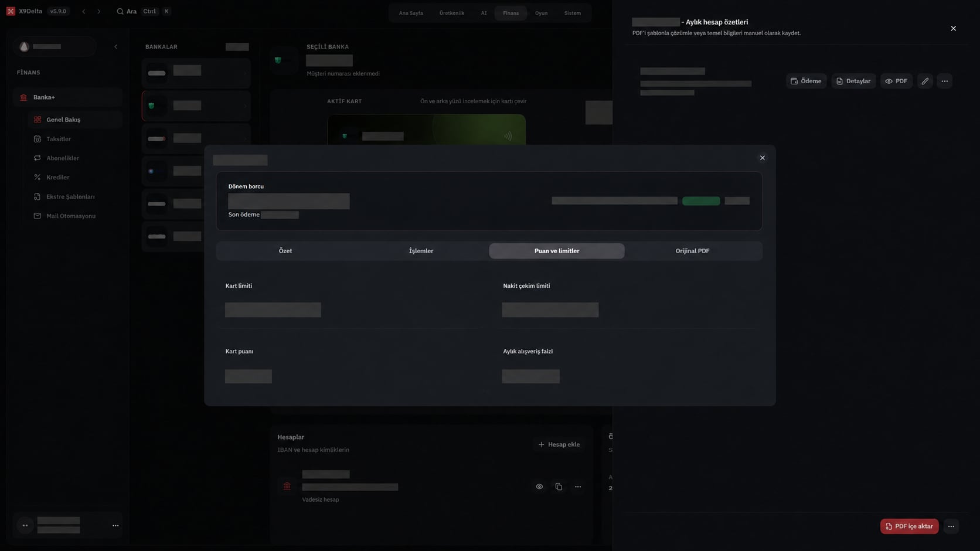Open the Üretkenlik menu
This screenshot has width=980, height=551.
451,13
